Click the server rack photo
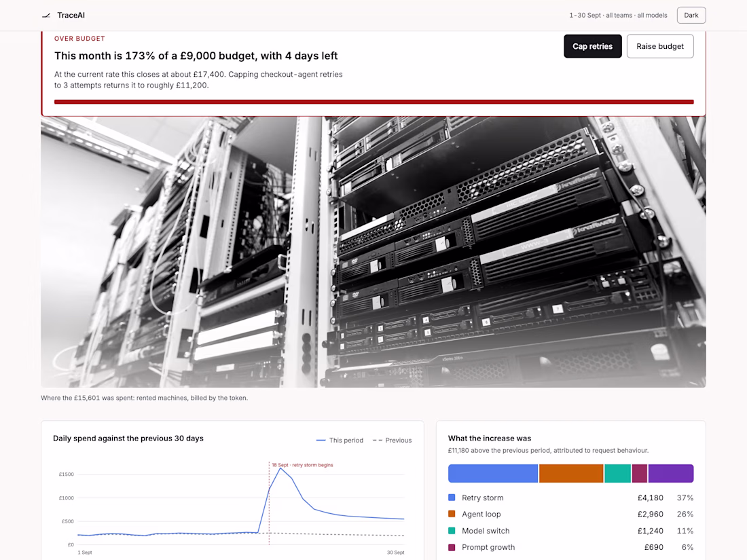The image size is (747, 560). [x=373, y=252]
